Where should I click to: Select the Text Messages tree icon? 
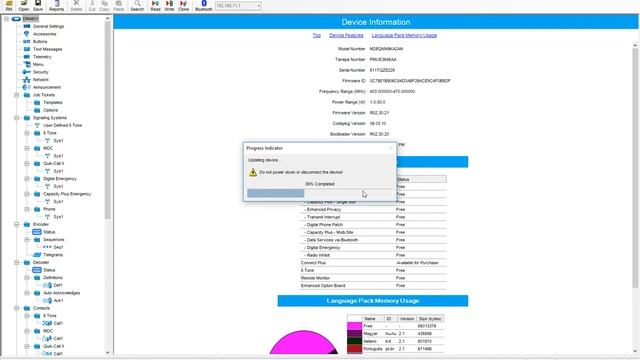tap(27, 49)
